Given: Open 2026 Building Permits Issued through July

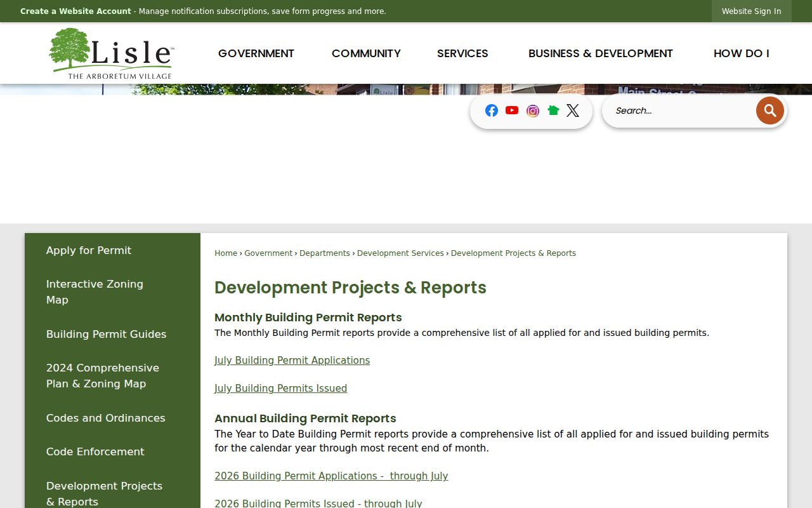Looking at the screenshot, I should [x=318, y=504].
